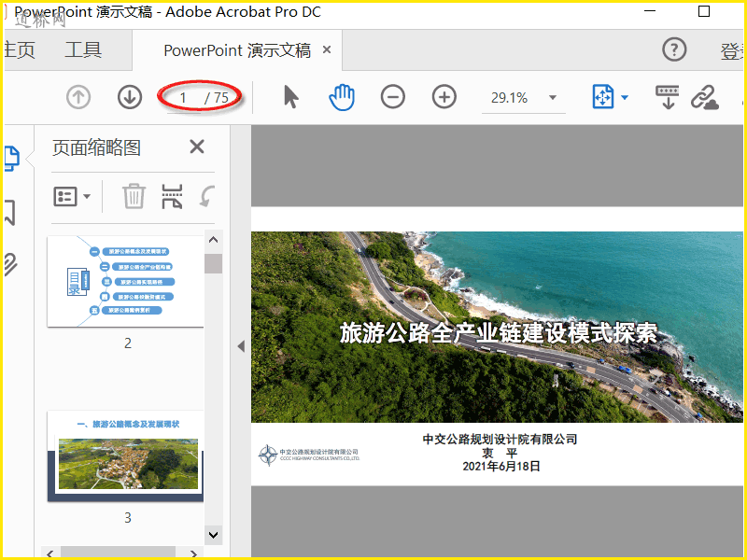Expand the thumbnail options dropdown arrow
Viewport: 747px width, 560px height.
pyautogui.click(x=87, y=196)
